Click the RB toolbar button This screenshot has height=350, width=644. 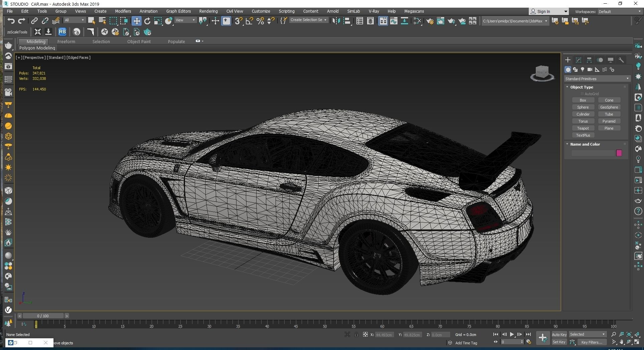click(62, 32)
